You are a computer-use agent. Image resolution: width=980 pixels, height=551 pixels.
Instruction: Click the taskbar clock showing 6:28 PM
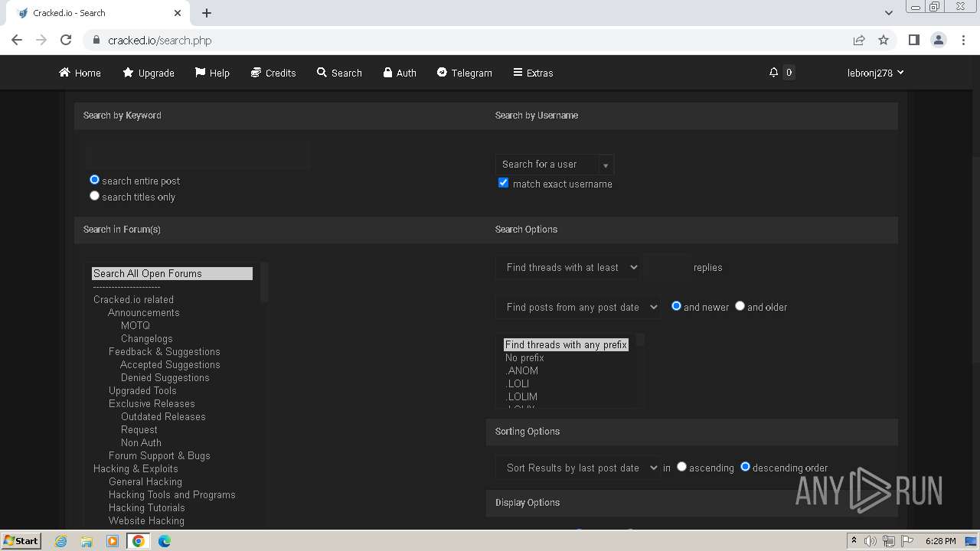pos(940,541)
